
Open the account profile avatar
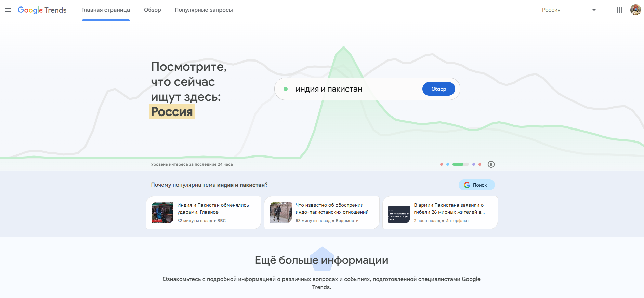point(636,10)
